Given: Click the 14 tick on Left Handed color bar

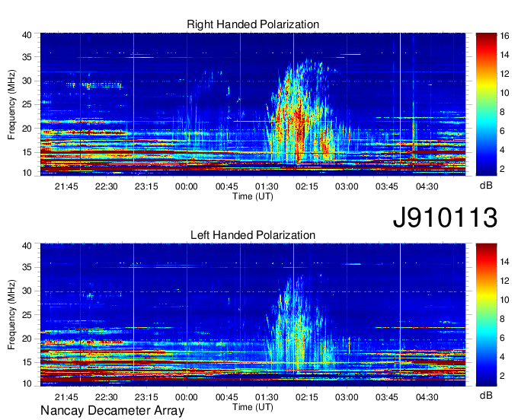Looking at the screenshot, I should pyautogui.click(x=504, y=262).
